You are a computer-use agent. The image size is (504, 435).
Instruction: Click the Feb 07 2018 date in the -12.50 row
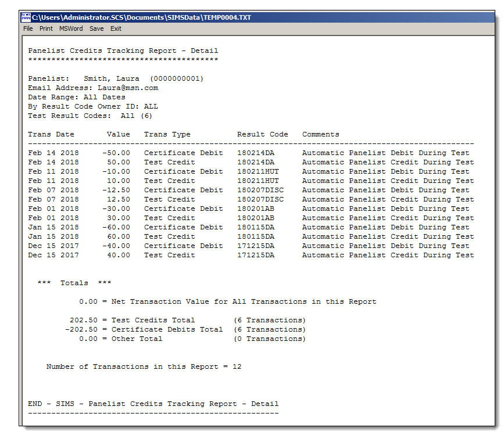[x=53, y=190]
